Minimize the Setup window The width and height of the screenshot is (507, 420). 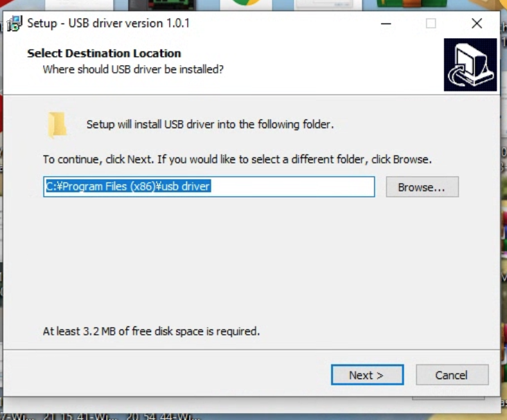click(x=386, y=24)
